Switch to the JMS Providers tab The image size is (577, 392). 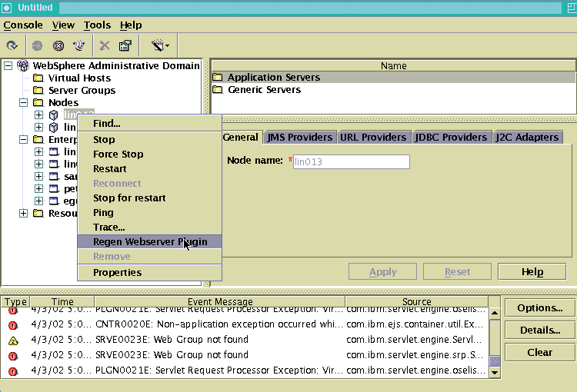[299, 137]
